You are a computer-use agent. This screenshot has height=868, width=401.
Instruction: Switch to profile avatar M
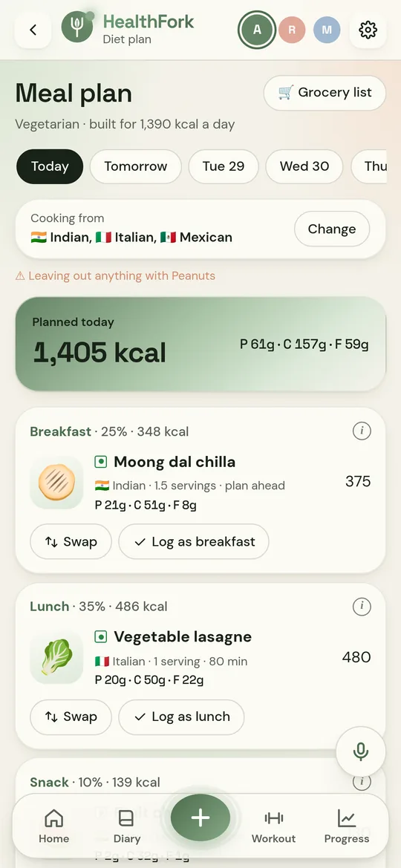327,30
